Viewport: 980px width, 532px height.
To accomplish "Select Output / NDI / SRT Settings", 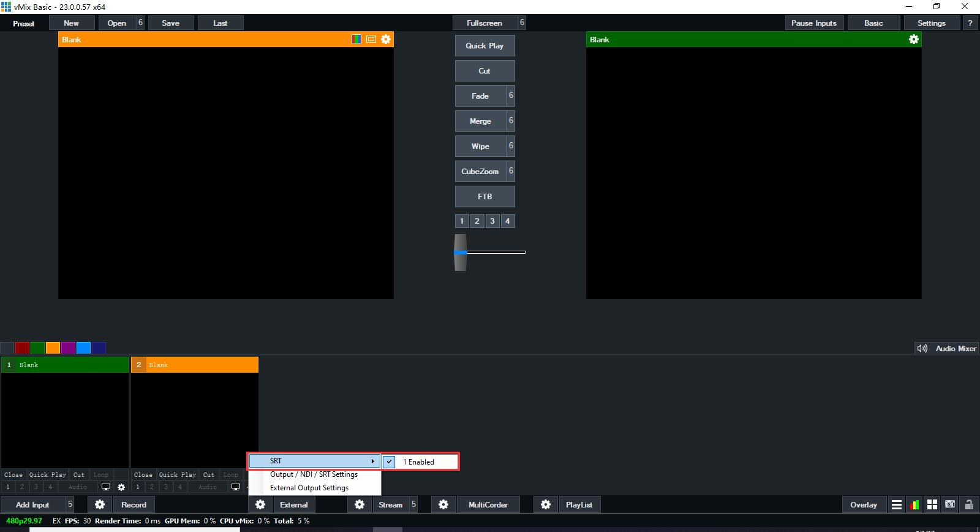I will coord(314,474).
